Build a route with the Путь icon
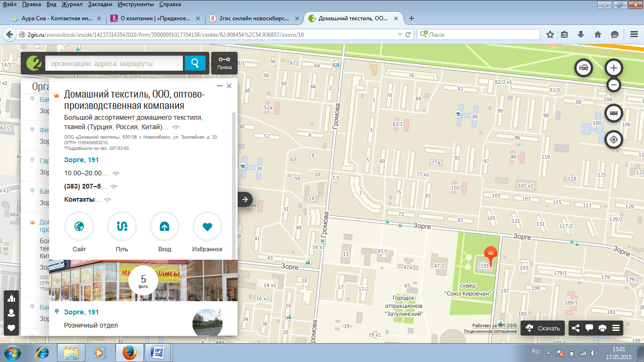The height and width of the screenshot is (362, 644). point(122,226)
